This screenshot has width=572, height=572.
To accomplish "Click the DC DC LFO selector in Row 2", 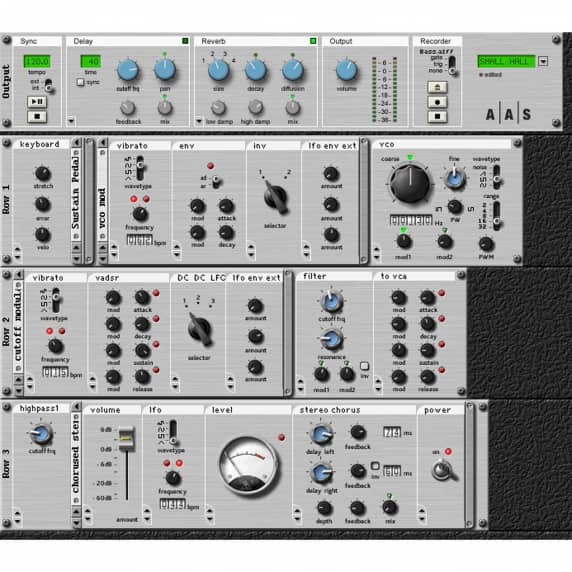I will pyautogui.click(x=200, y=329).
